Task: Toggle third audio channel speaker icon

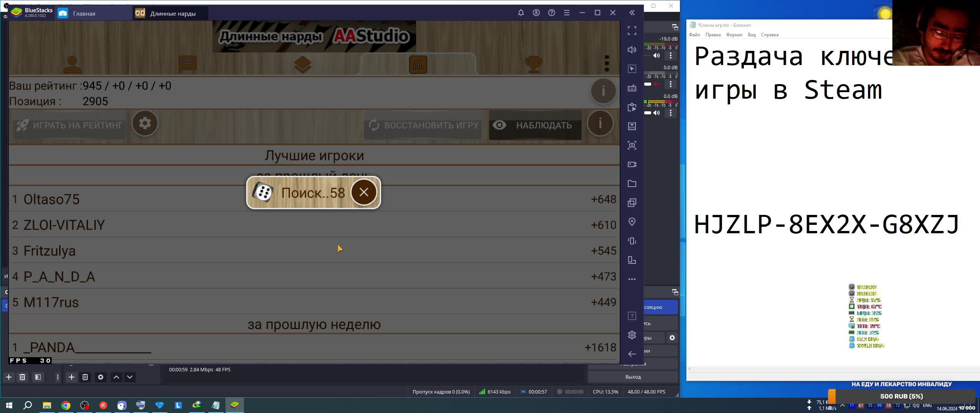Action: 657,113
